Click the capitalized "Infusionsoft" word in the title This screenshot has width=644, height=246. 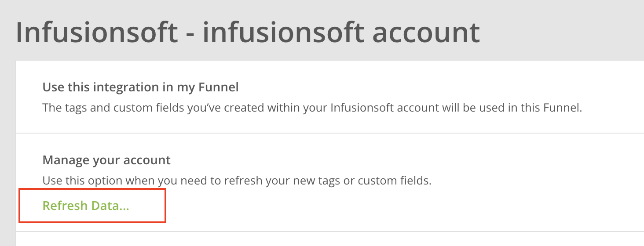(96, 32)
